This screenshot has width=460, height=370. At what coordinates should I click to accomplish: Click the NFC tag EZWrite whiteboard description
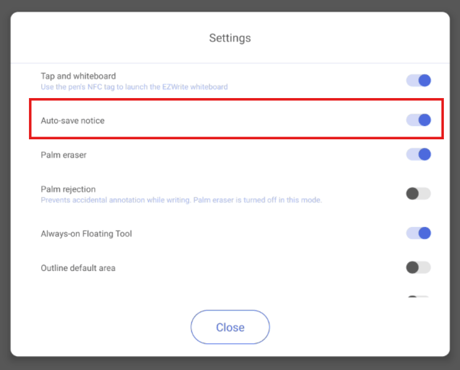pyautogui.click(x=134, y=87)
